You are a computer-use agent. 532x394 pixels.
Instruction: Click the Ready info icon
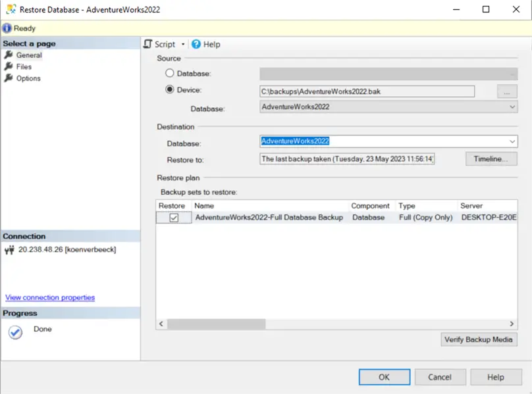tap(7, 28)
